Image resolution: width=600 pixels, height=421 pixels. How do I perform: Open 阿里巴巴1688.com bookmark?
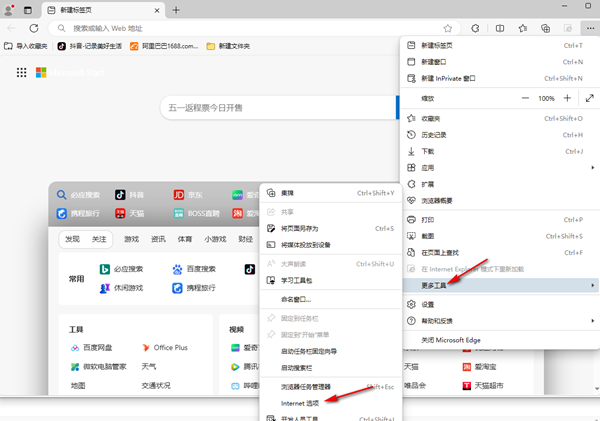point(164,46)
